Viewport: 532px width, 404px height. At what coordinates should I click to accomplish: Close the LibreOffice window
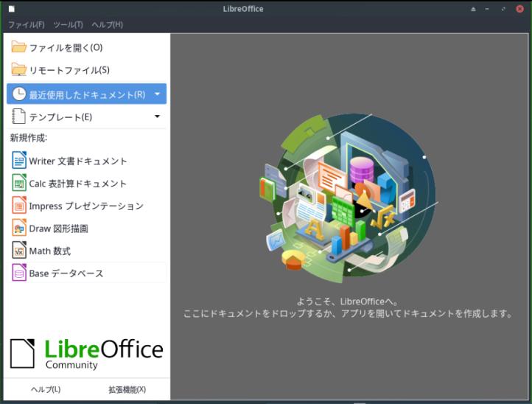(519, 9)
